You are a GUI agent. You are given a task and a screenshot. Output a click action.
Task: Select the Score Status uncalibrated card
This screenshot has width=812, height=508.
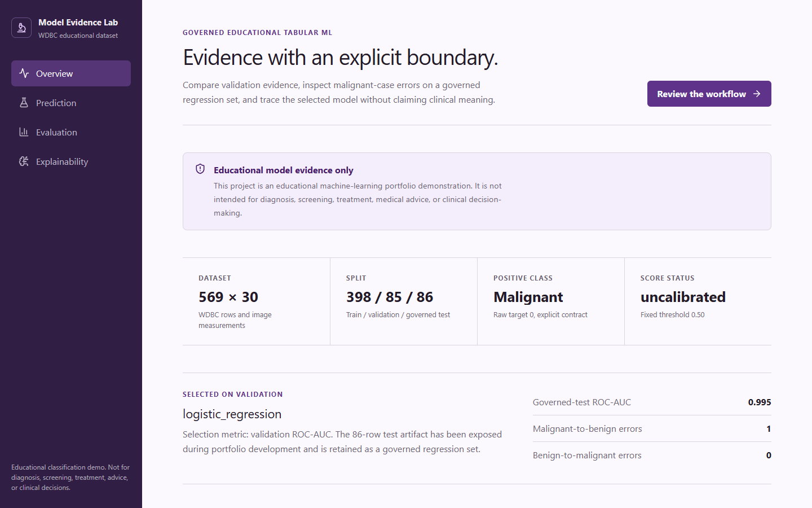pos(698,301)
